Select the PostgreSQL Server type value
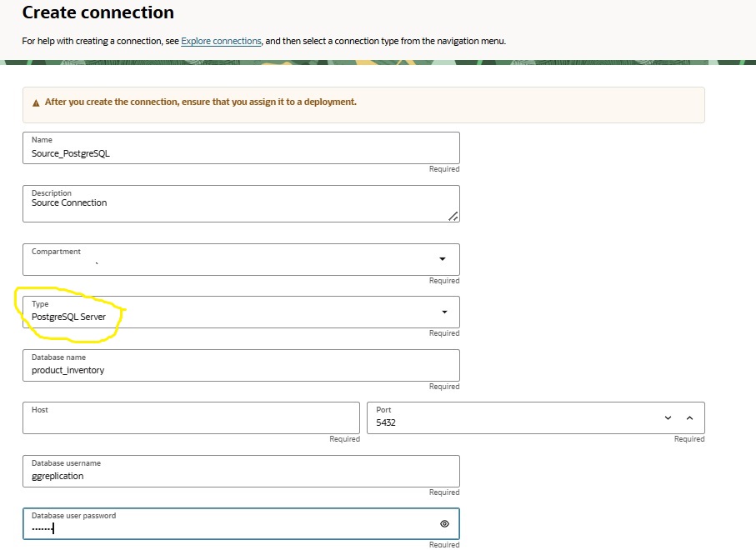Screen dimensions: 756x550 [68, 317]
